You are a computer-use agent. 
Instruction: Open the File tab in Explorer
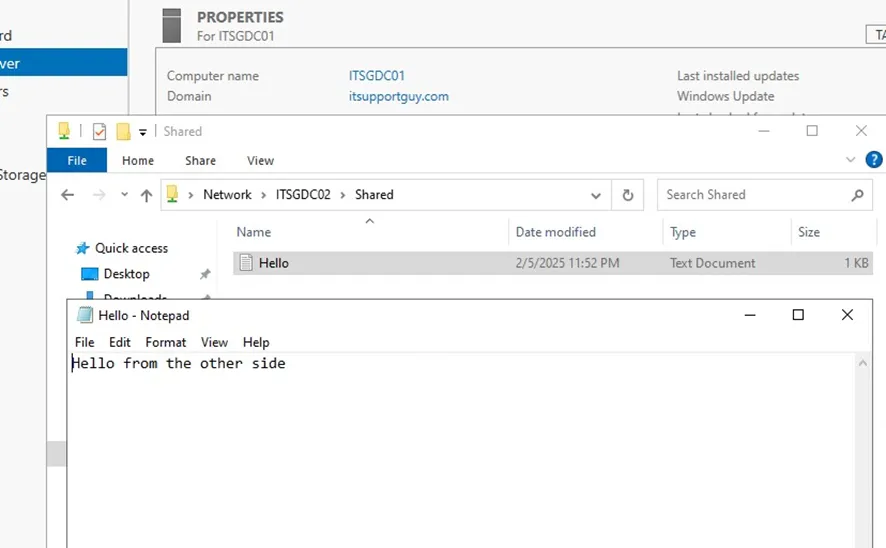77,160
